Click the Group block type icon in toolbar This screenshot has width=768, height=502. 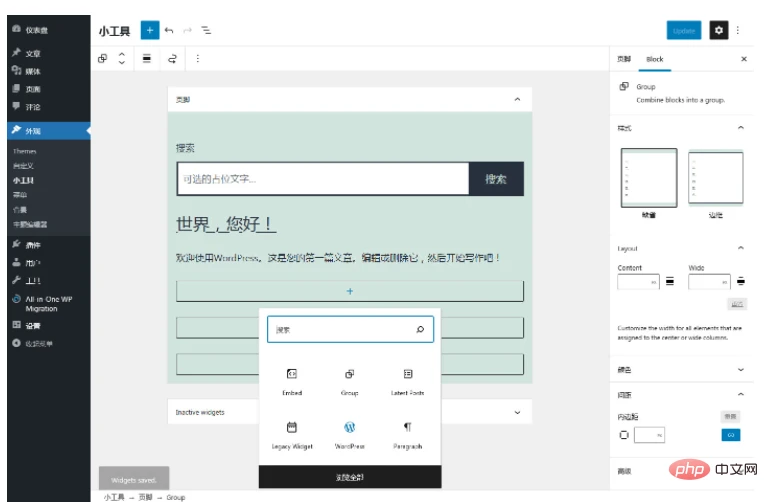point(102,59)
